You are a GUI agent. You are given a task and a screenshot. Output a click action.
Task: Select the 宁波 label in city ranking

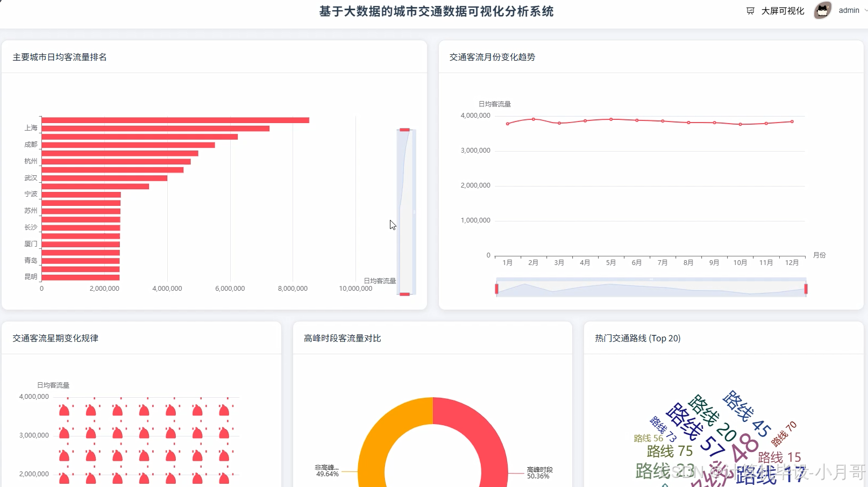(x=31, y=194)
